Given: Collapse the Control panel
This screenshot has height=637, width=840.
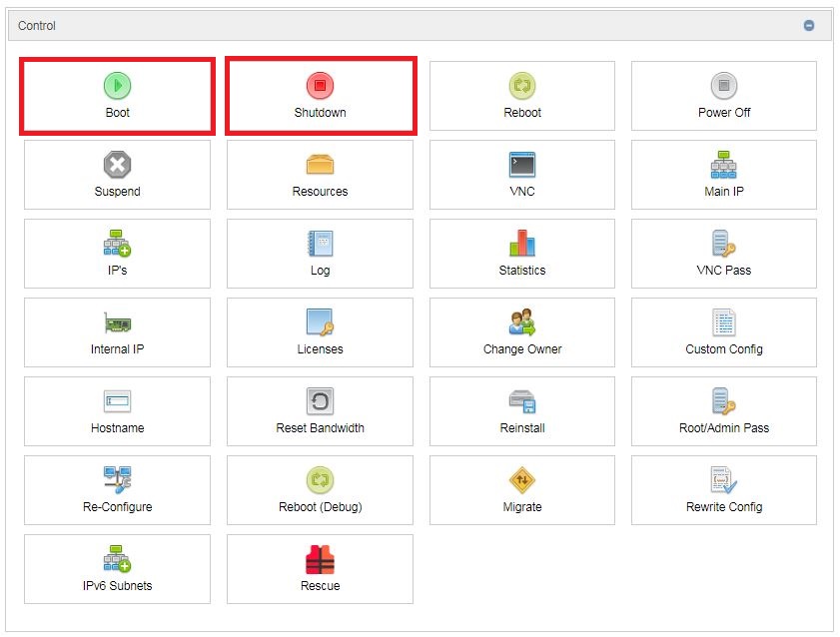Looking at the screenshot, I should click(x=809, y=26).
